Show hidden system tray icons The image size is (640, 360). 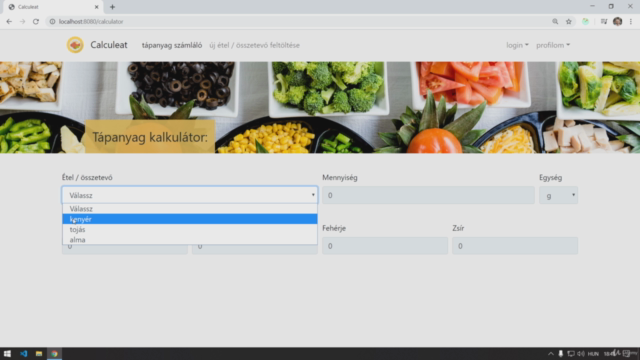click(x=551, y=353)
